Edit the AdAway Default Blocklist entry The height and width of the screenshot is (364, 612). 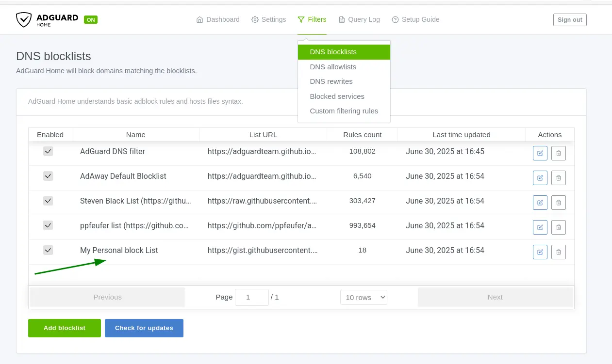point(540,178)
